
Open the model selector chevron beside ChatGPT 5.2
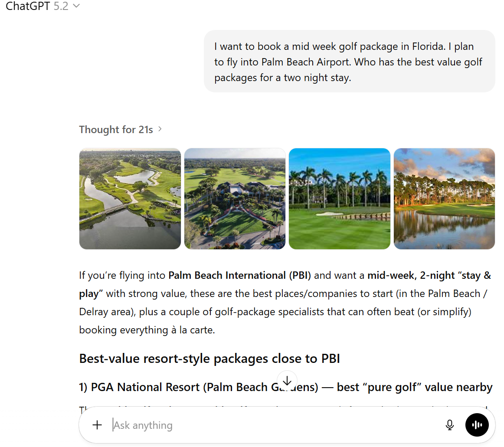point(76,6)
